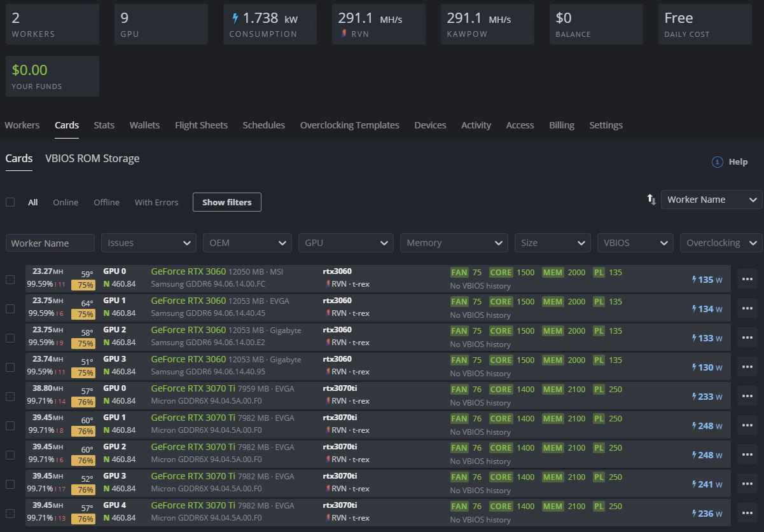The image size is (764, 532).
Task: Click the Show filters button
Action: [226, 202]
